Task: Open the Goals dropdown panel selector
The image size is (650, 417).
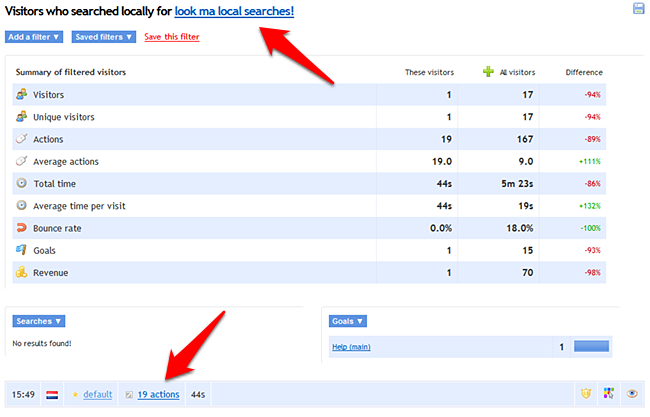Action: pyautogui.click(x=348, y=321)
